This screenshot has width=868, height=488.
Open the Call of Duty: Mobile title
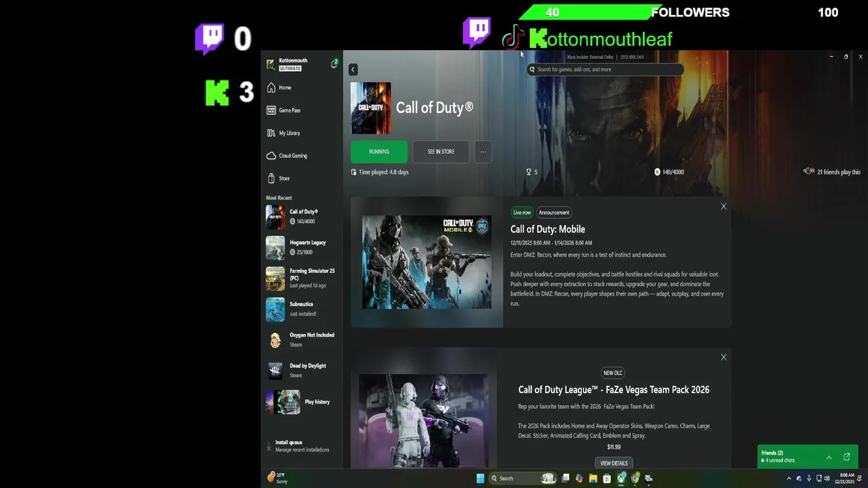548,229
